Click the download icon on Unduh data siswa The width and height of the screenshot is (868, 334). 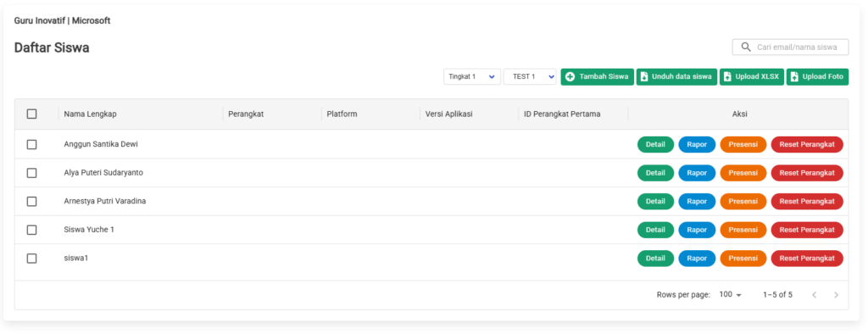[644, 77]
